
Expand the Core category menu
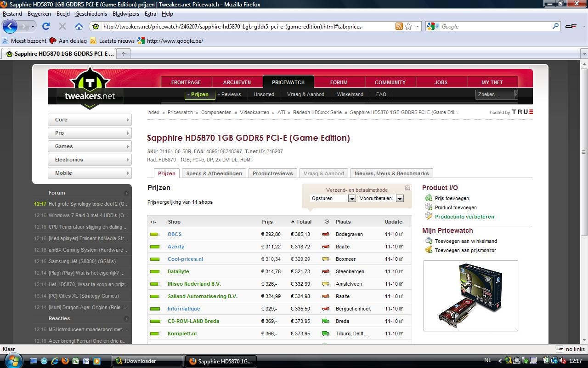click(x=90, y=120)
